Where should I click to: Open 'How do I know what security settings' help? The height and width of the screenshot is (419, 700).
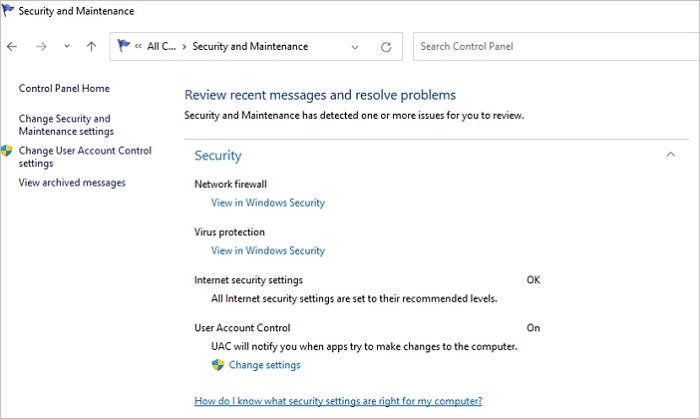tap(338, 401)
